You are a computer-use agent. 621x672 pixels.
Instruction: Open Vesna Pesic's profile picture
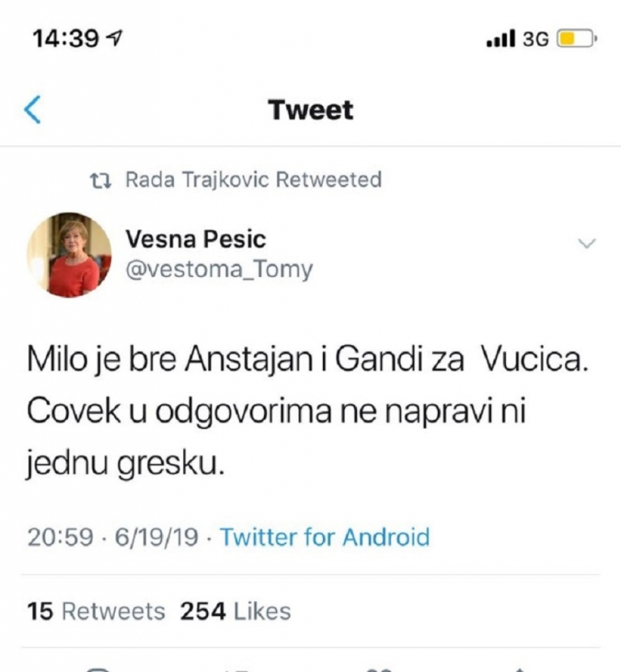pos(70,255)
